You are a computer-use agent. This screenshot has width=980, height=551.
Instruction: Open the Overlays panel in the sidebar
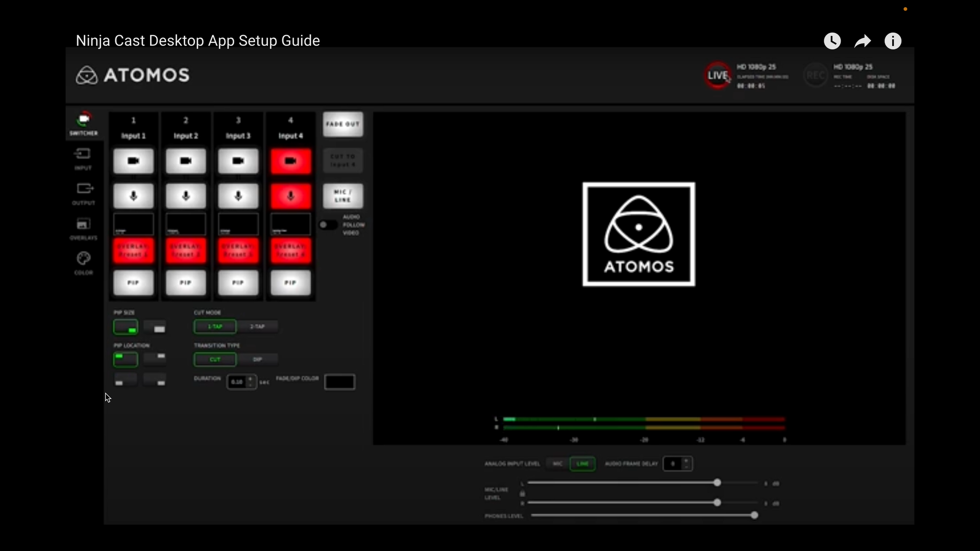tap(83, 229)
